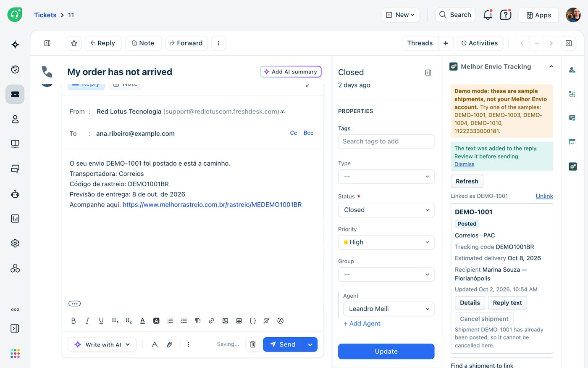Click the Details button for DEMO-1001

[470, 303]
